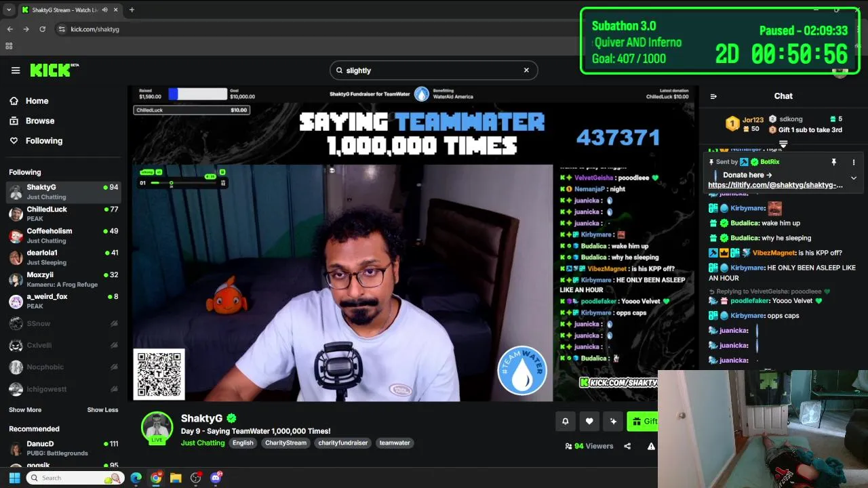Select the charityfundraiser tag
Screen dimensions: 868x488
tap(342, 443)
